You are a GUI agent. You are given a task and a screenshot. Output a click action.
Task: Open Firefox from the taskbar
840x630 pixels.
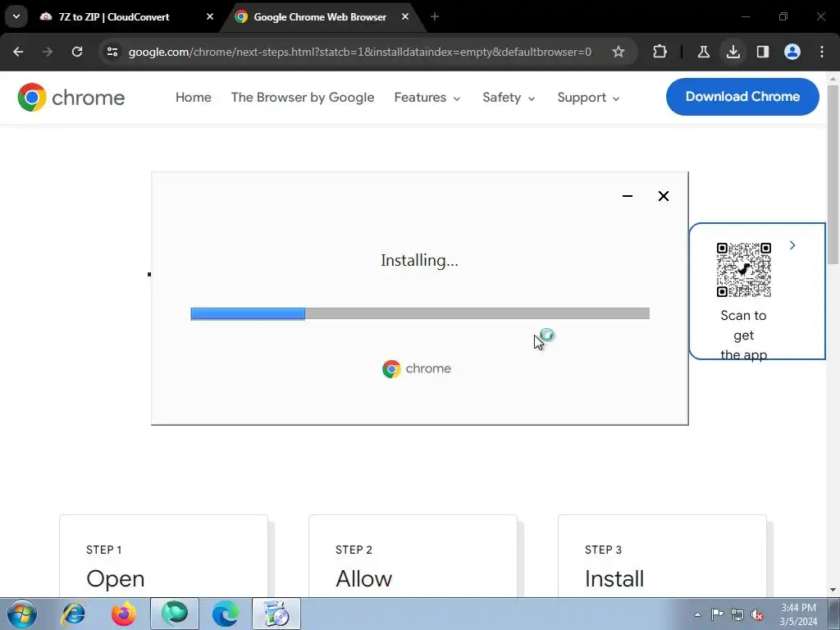click(124, 614)
